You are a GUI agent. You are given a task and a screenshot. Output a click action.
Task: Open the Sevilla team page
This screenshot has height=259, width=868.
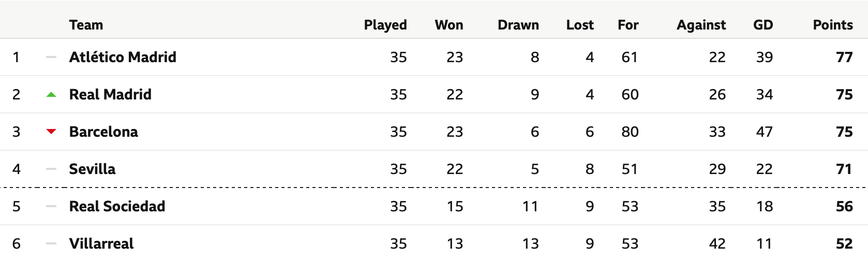pos(92,169)
